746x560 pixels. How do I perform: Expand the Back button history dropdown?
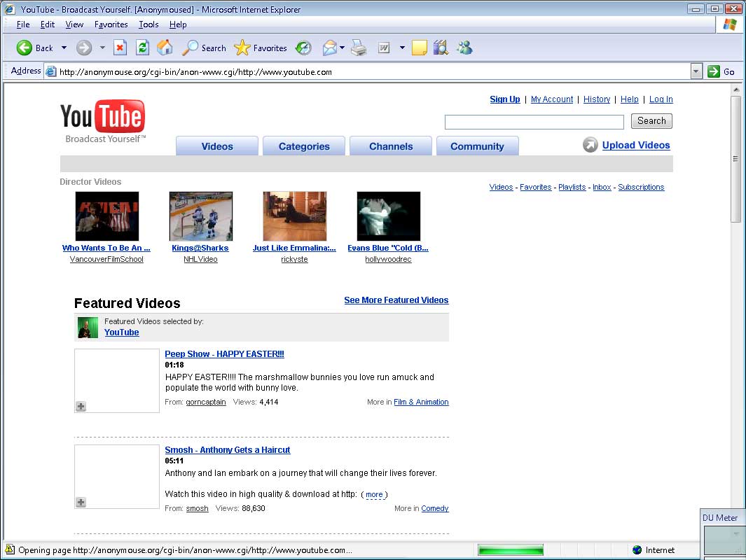point(64,48)
